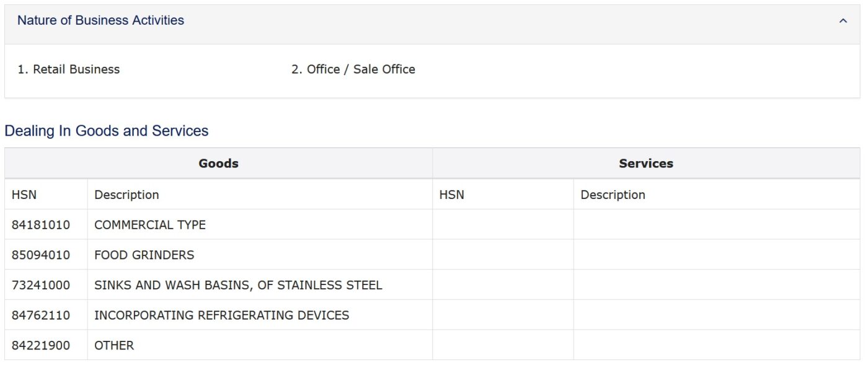
Task: Click the HSN header under Goods
Action: pos(24,195)
